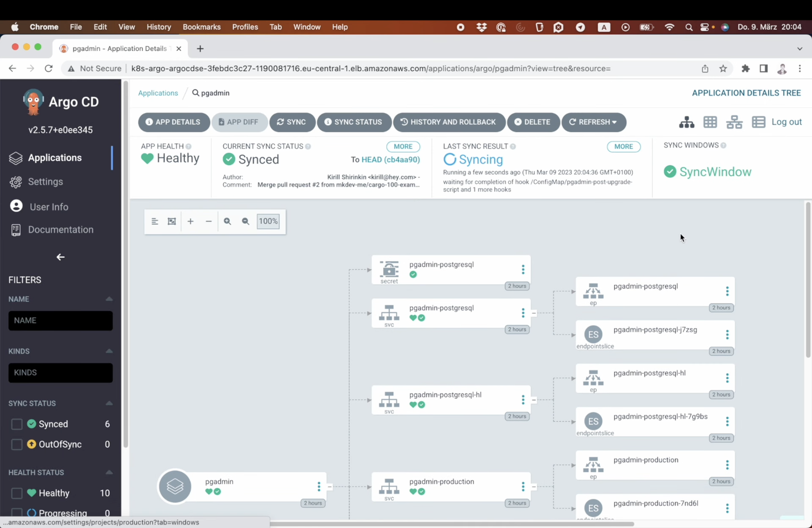Collapse the KINDS filter section
The height and width of the screenshot is (528, 812).
(109, 351)
